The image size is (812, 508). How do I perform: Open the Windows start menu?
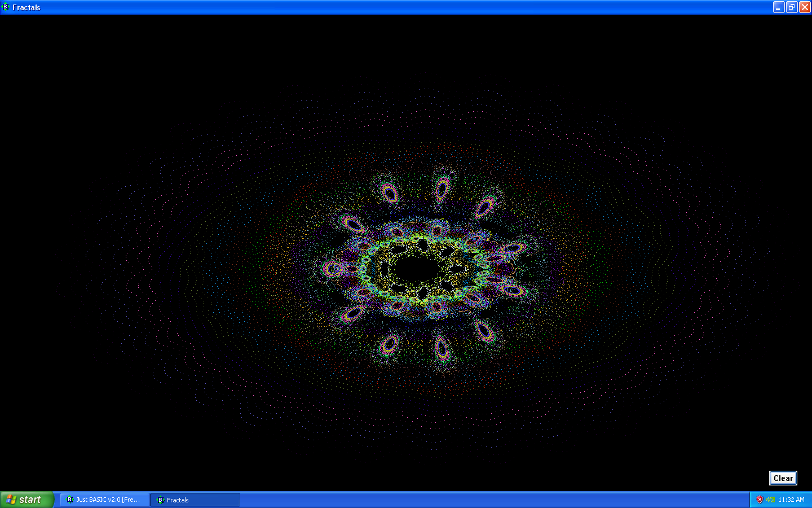coord(27,500)
